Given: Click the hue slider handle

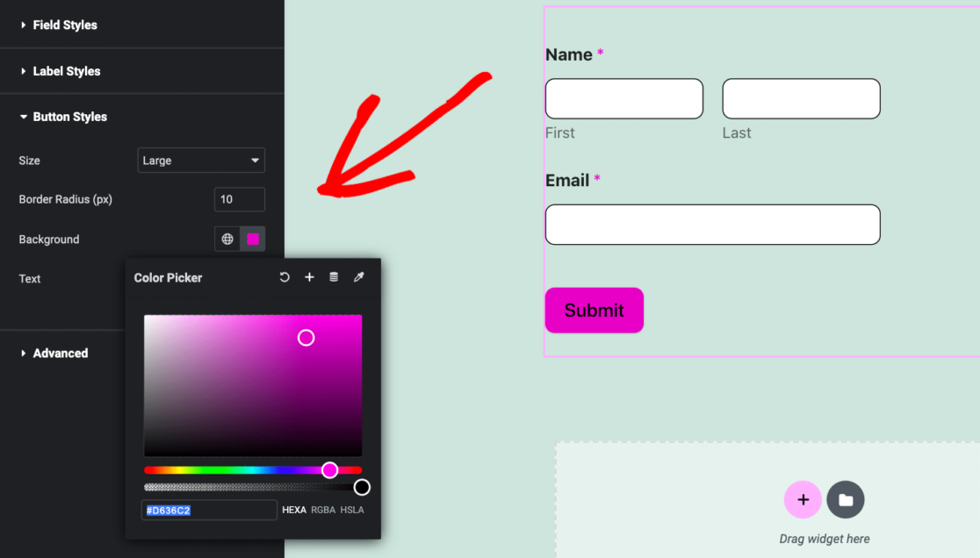Looking at the screenshot, I should point(330,470).
